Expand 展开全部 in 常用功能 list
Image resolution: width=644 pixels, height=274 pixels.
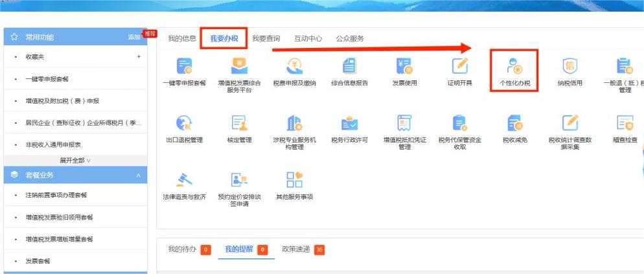pyautogui.click(x=75, y=161)
